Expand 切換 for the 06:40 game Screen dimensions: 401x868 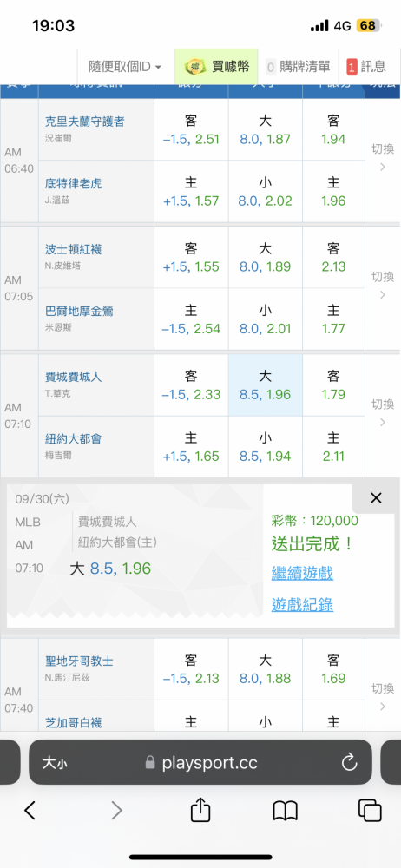point(383,157)
